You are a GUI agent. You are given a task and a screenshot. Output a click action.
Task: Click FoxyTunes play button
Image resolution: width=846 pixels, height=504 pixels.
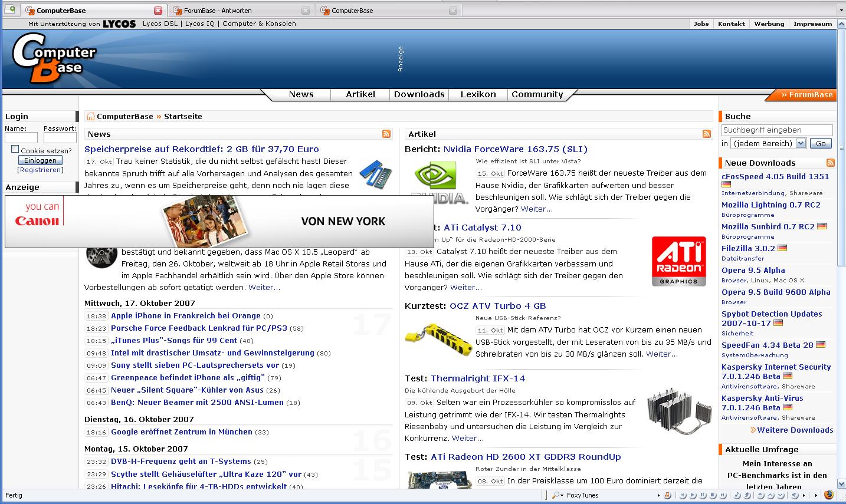[693, 495]
